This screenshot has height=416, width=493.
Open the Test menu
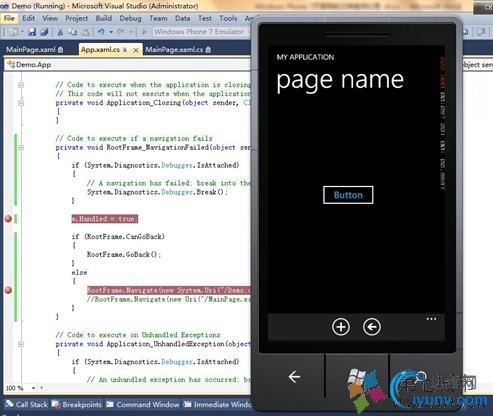pos(205,18)
